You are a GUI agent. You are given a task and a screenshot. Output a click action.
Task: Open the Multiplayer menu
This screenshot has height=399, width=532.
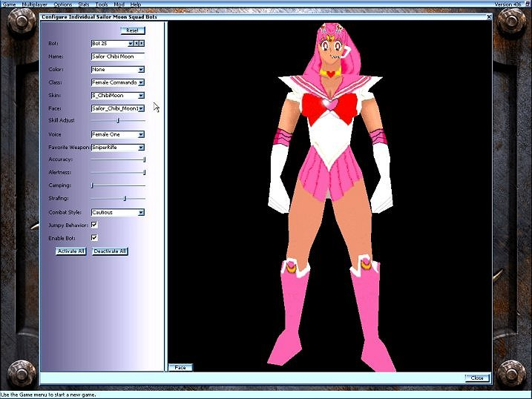35,4
